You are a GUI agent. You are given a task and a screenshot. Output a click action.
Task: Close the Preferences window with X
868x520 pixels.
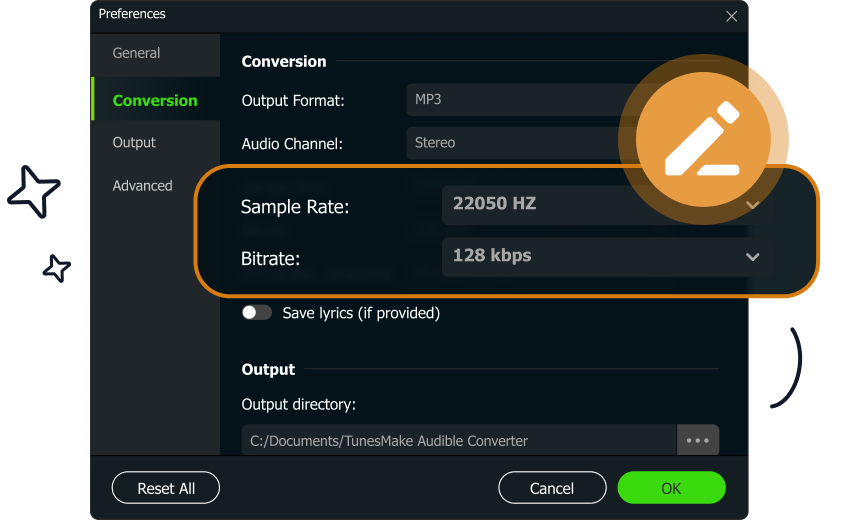tap(731, 17)
